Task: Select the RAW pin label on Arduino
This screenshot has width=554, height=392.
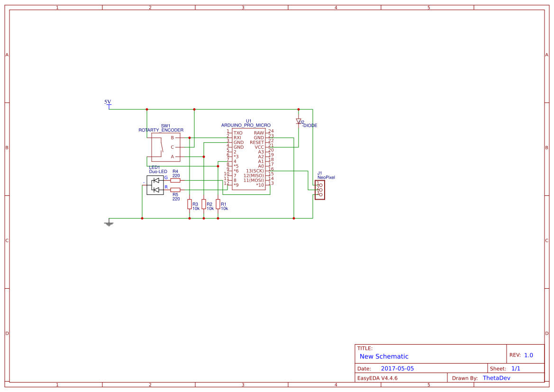Action: (x=259, y=133)
